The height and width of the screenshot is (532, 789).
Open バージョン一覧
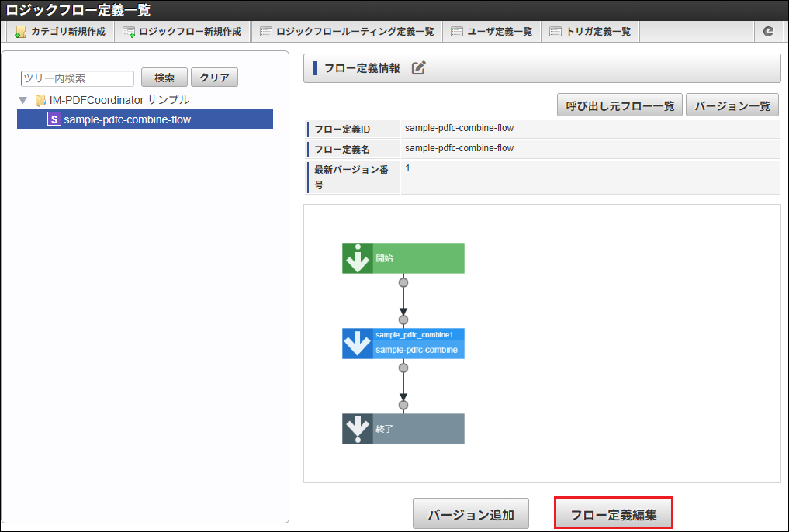coord(732,105)
